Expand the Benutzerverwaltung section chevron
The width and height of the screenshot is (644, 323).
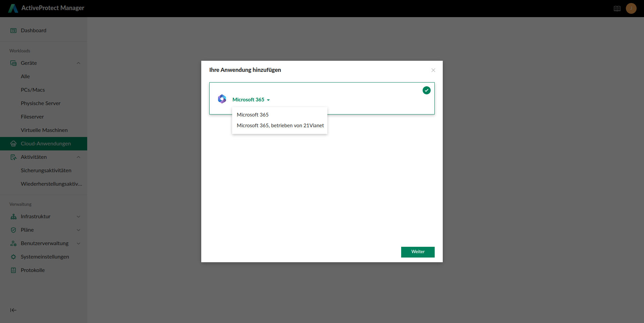[x=78, y=243]
